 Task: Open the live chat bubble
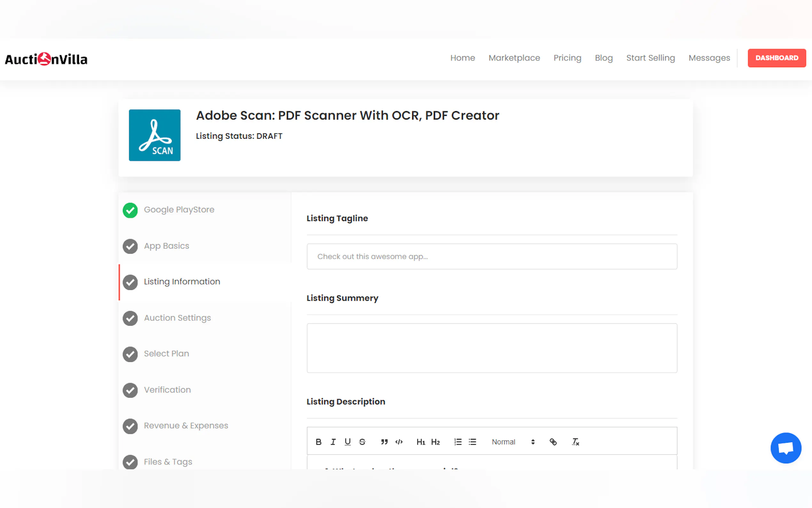pyautogui.click(x=785, y=448)
